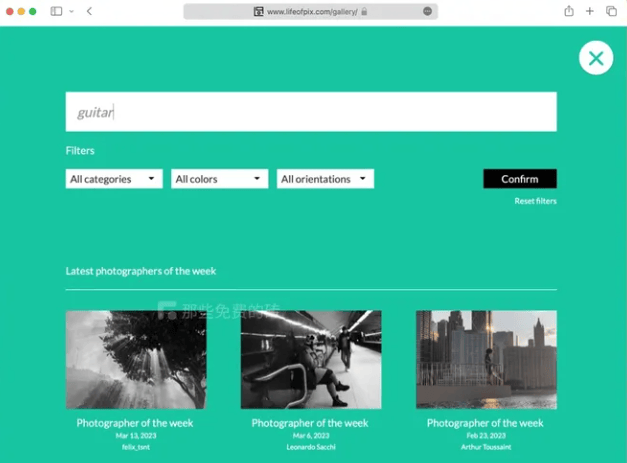Open the sidebar menu chevron
The image size is (627, 463).
coord(71,11)
